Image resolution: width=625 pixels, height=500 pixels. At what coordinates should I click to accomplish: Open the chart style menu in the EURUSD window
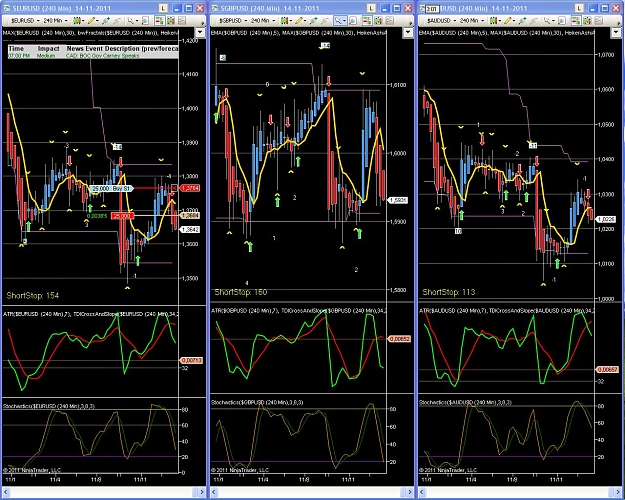[79, 20]
